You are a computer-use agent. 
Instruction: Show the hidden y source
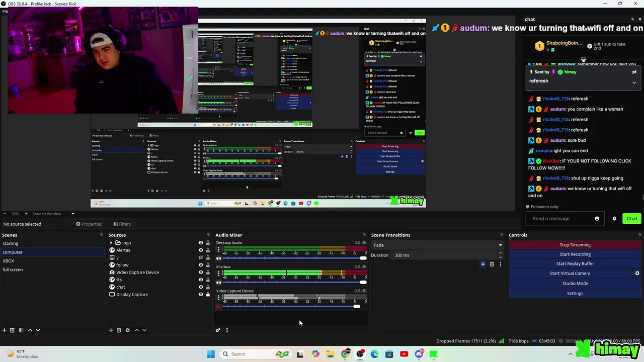click(x=201, y=257)
